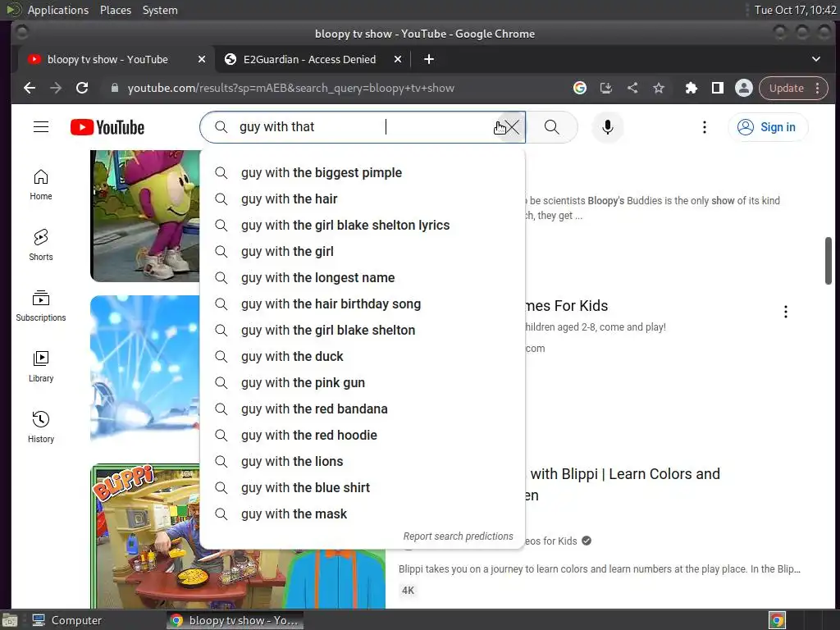Switch to E2Guardian - Access Denied tab
Image resolution: width=840 pixels, height=630 pixels.
[x=309, y=59]
